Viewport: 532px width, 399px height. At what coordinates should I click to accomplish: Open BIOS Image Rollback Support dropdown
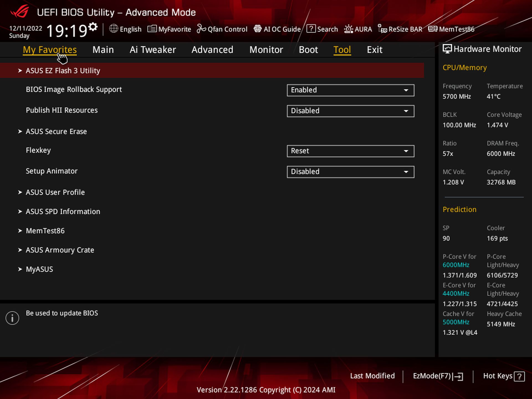click(x=351, y=90)
